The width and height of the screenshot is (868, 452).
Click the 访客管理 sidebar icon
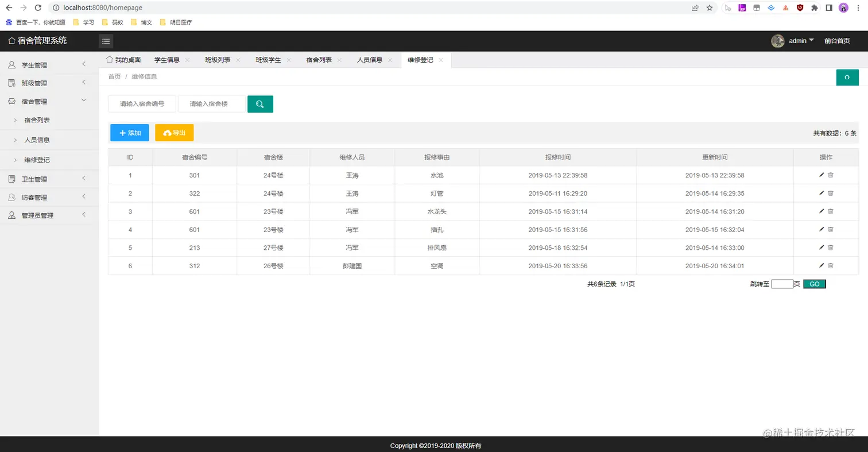click(x=11, y=198)
